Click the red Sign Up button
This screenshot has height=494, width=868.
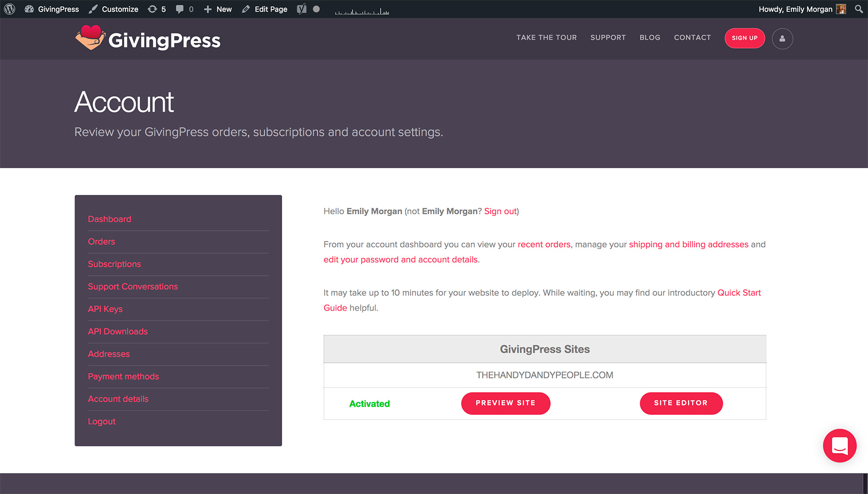(x=745, y=38)
